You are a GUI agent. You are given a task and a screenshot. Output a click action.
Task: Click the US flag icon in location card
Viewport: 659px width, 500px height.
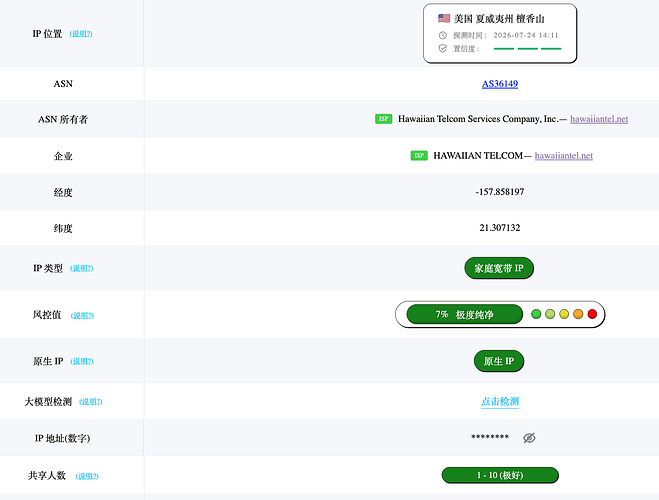(x=444, y=18)
